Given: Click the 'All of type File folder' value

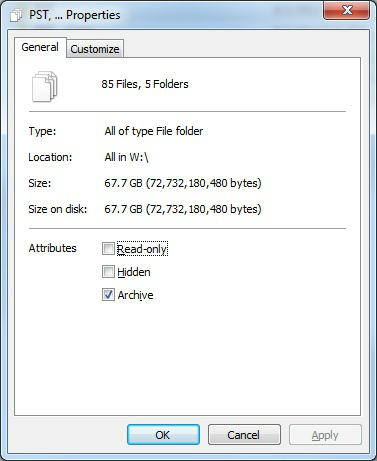Looking at the screenshot, I should (x=154, y=131).
